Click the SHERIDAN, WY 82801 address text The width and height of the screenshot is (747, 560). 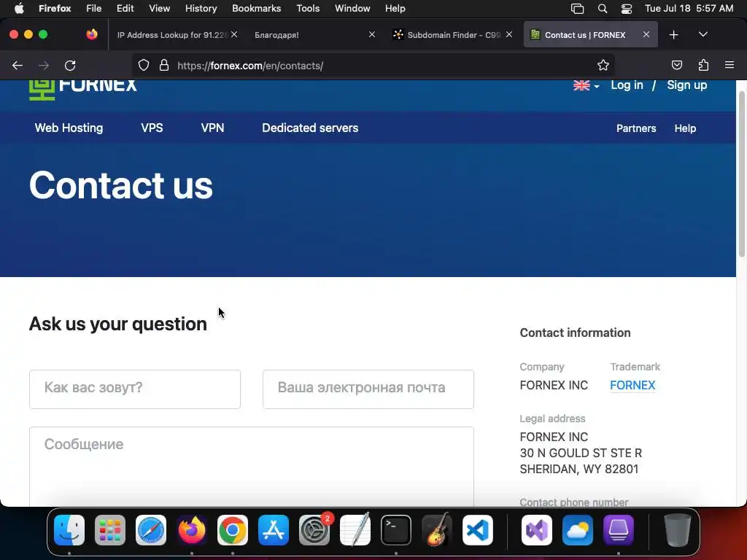[x=578, y=469]
